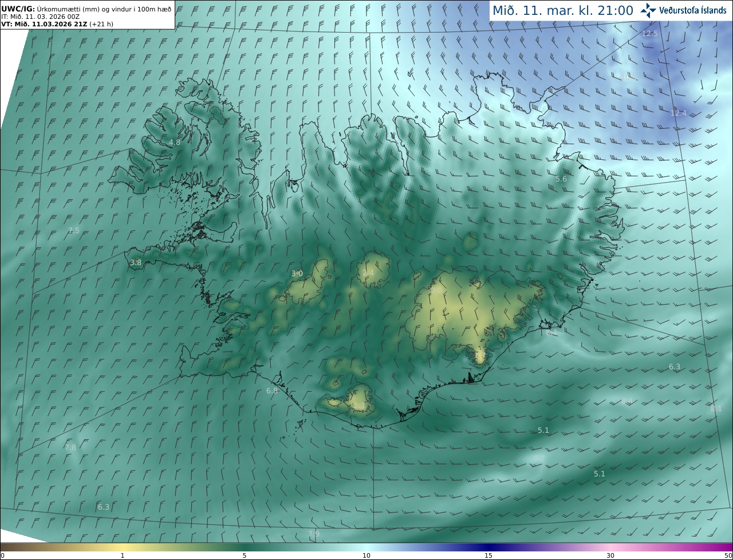Viewport: 733px width, 560px height.
Task: Click the IT: Mið. 11. 03. 2026 00Z line
Action: (40, 17)
